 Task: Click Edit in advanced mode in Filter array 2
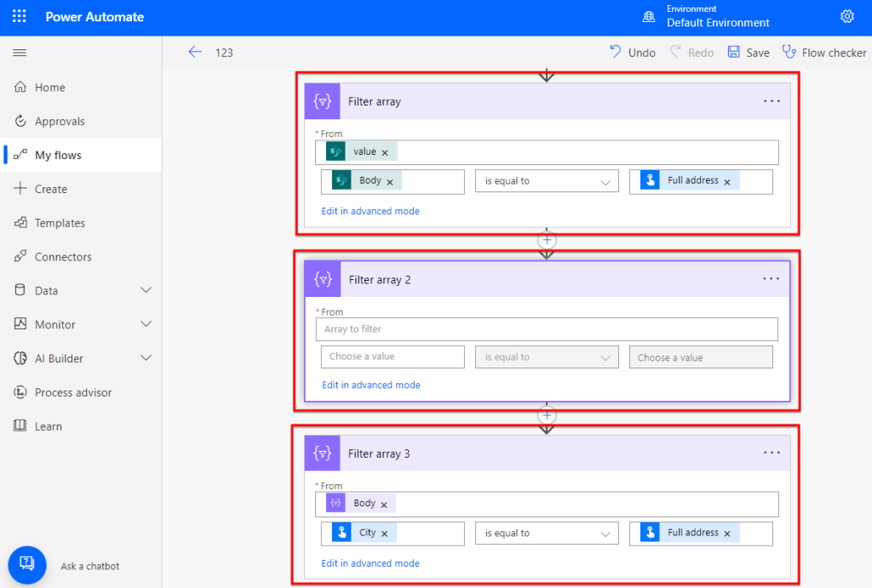(x=371, y=385)
